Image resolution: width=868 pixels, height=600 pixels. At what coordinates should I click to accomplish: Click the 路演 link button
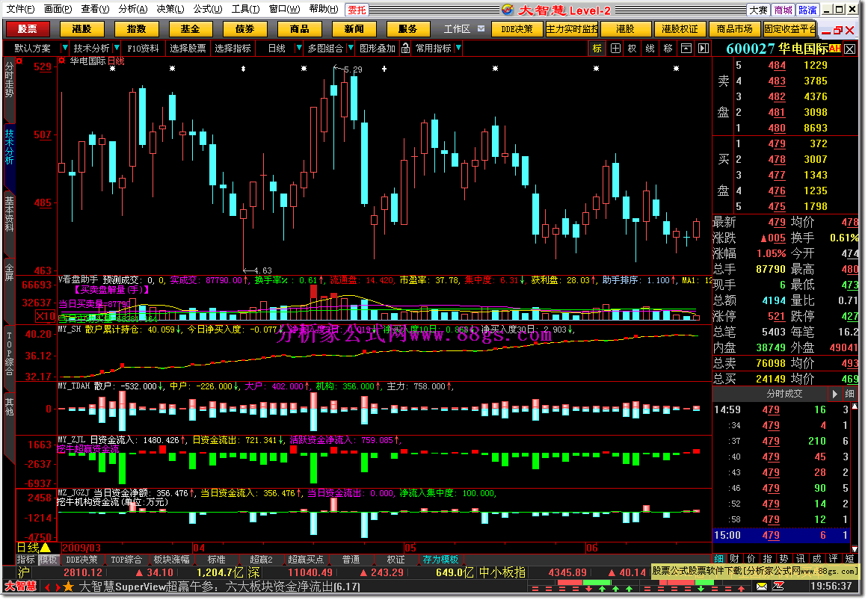pos(807,10)
